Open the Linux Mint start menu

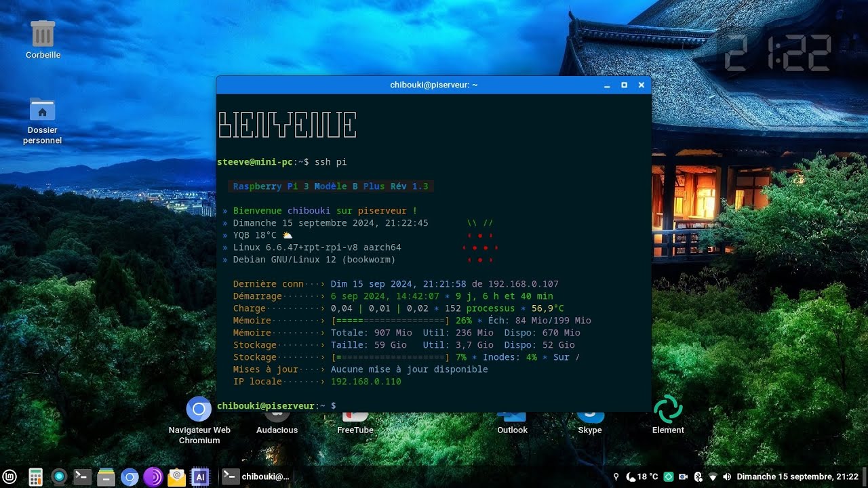(x=10, y=477)
